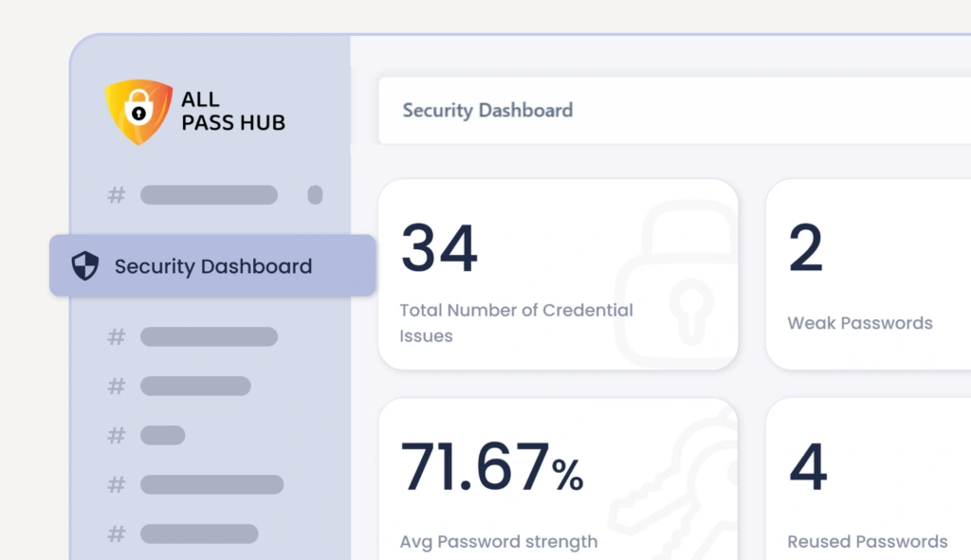Select the shield icon beside Security Dashboard
This screenshot has height=560, width=971.
83,266
